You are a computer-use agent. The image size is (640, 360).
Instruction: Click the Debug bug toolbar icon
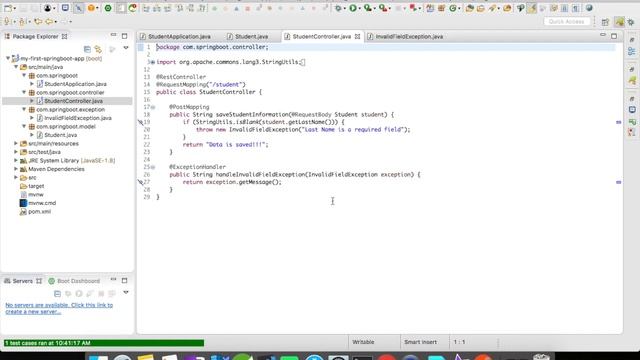click(338, 8)
